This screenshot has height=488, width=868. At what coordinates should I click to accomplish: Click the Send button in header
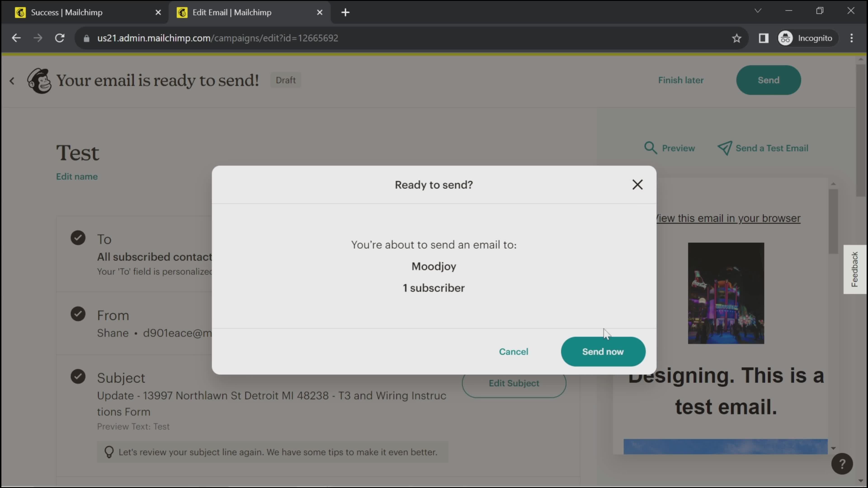point(769,80)
